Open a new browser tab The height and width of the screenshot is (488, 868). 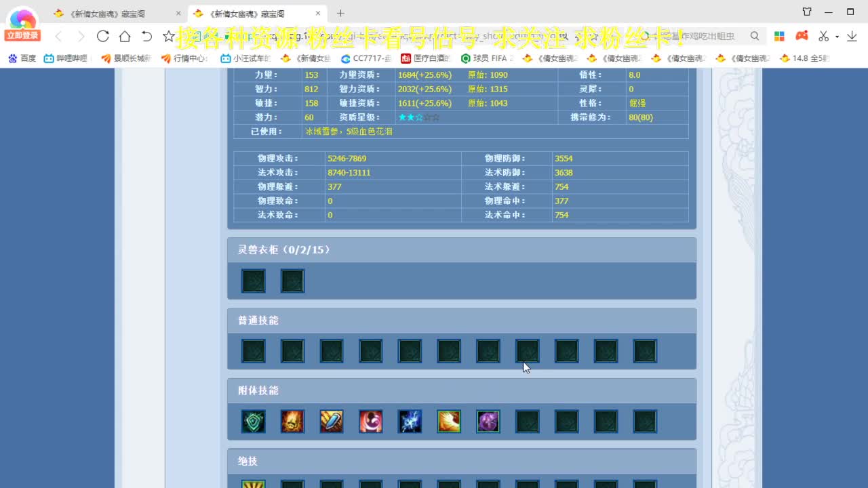[x=340, y=13]
